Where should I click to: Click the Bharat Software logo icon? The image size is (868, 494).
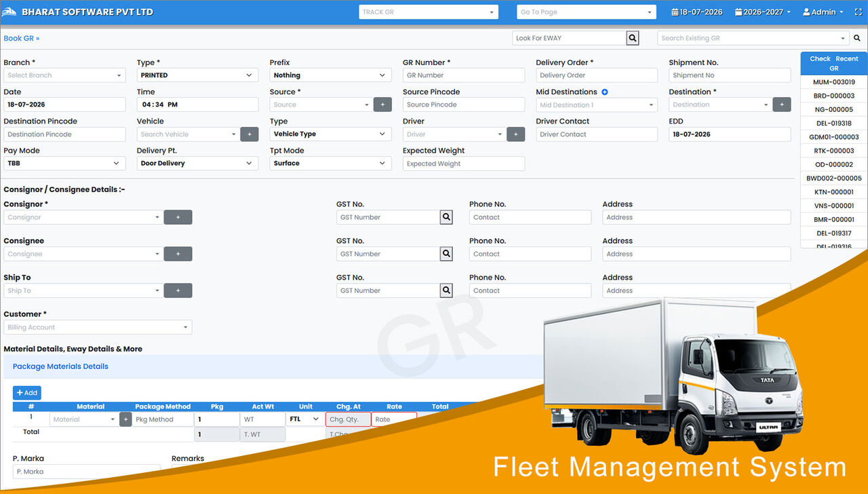(10, 12)
